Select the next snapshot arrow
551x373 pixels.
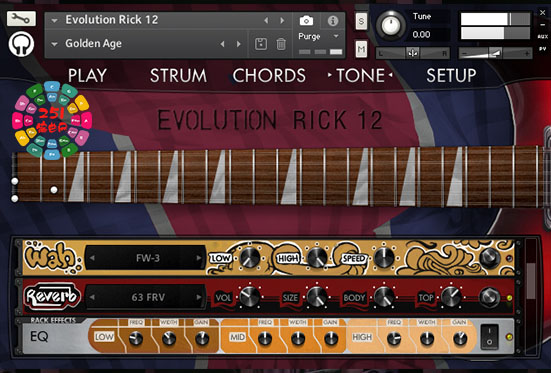point(239,44)
